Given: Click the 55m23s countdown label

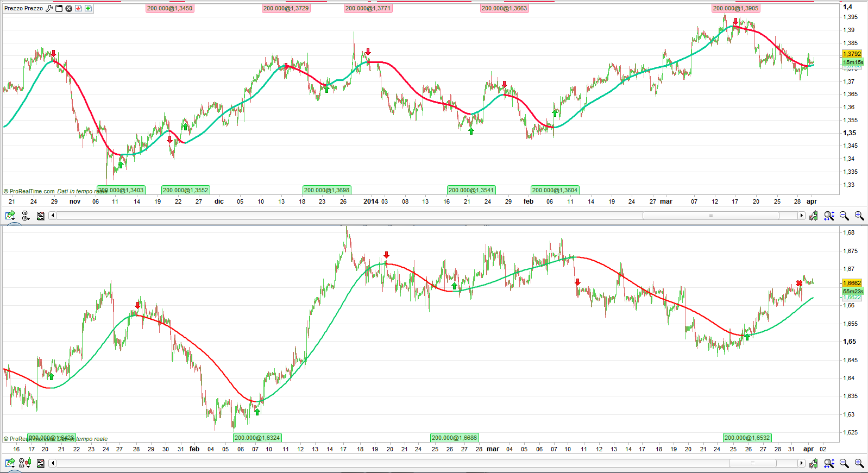Looking at the screenshot, I should coord(853,292).
